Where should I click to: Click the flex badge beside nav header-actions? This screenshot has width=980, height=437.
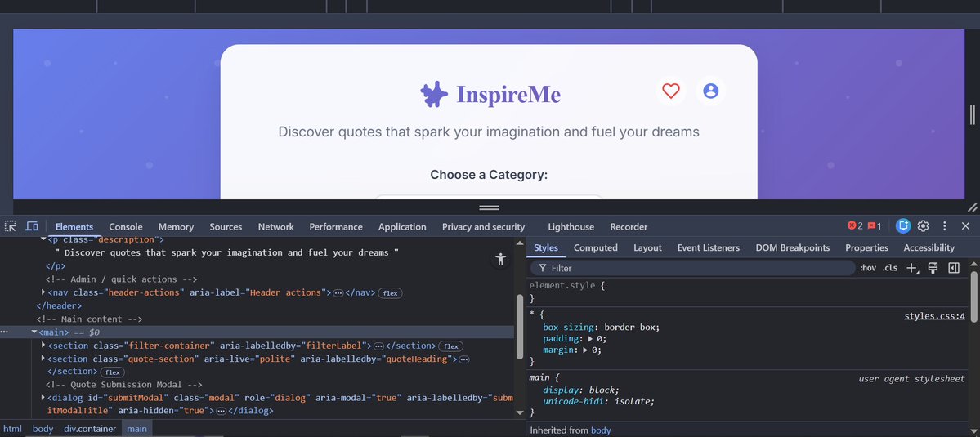point(390,292)
